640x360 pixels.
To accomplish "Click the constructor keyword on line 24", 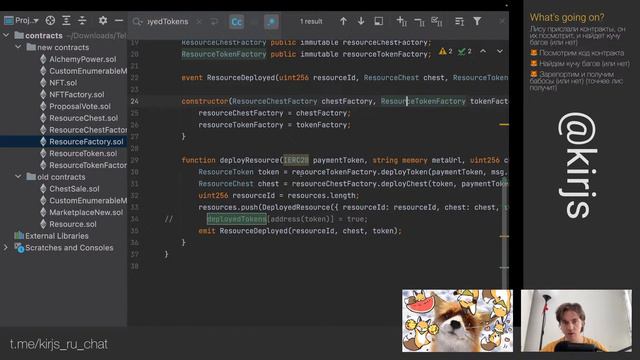I will click(x=204, y=101).
